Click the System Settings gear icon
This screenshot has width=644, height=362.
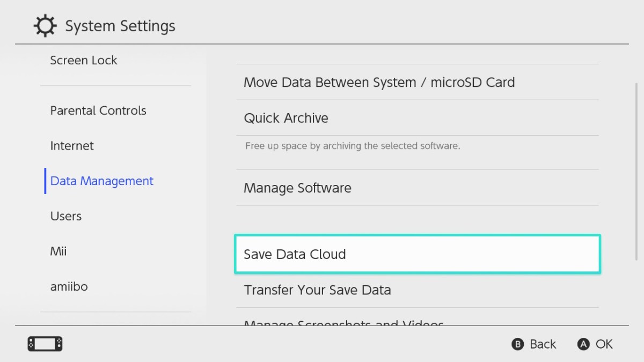point(45,25)
